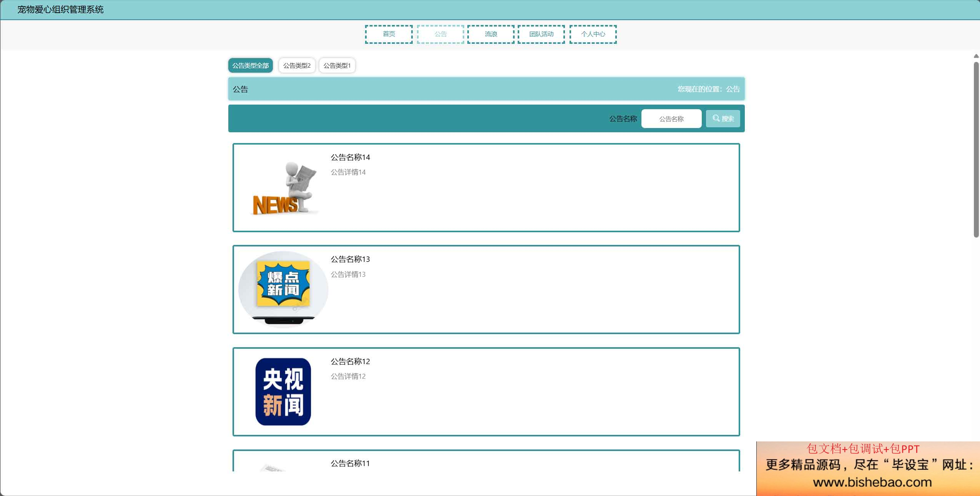Image resolution: width=980 pixels, height=496 pixels.
Task: Open the NEWS reader thumbnail for 公告名称14
Action: click(x=283, y=188)
